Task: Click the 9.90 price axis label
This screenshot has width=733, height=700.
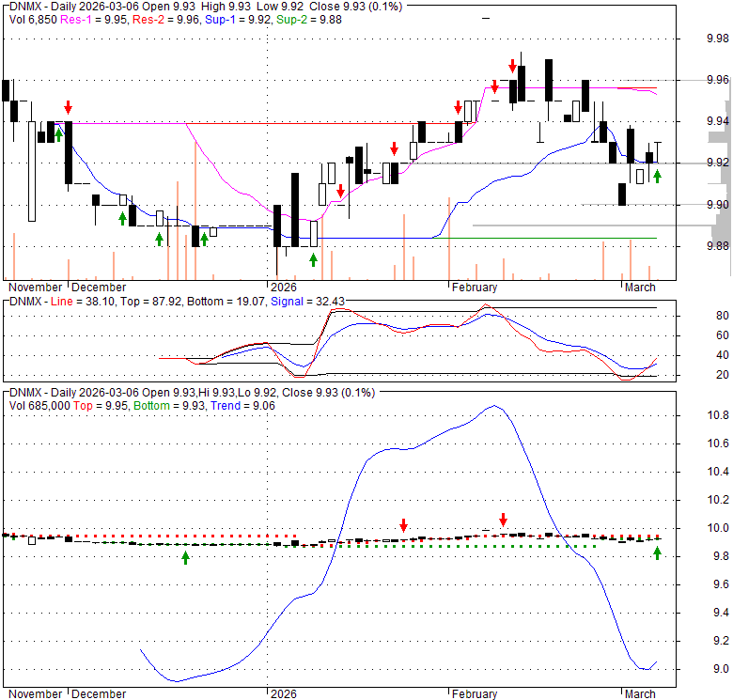Action: (x=718, y=204)
